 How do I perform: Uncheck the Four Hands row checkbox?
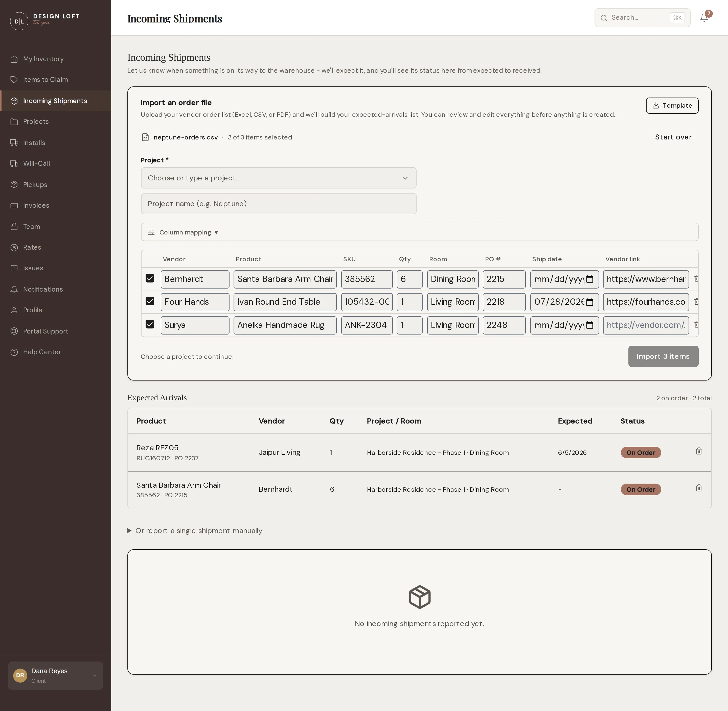[x=150, y=301]
